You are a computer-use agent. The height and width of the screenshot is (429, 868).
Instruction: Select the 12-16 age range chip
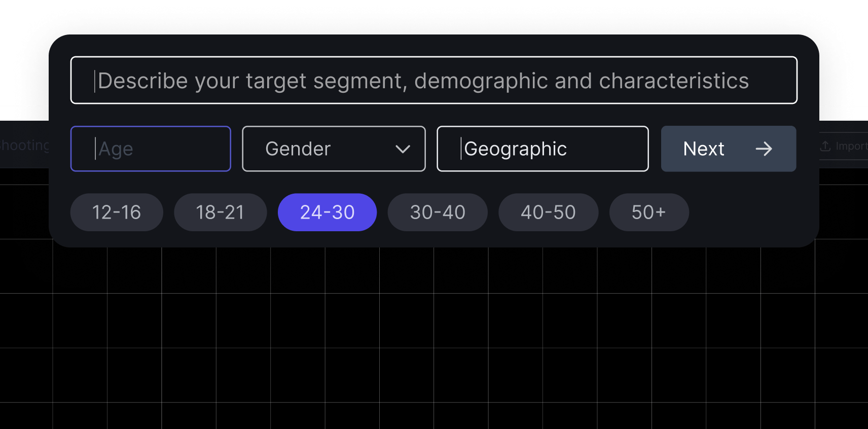click(117, 212)
